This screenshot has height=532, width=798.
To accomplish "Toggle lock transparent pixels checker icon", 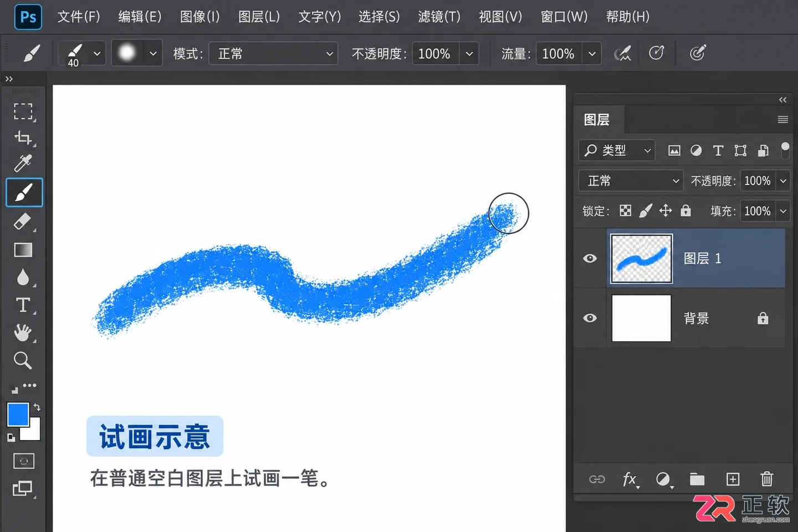I will pyautogui.click(x=626, y=211).
